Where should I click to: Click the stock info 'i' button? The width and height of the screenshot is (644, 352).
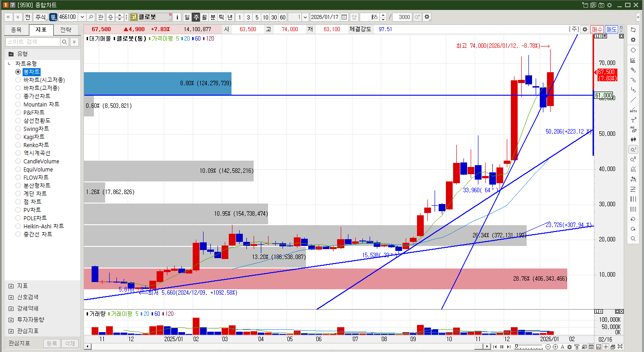177,17
